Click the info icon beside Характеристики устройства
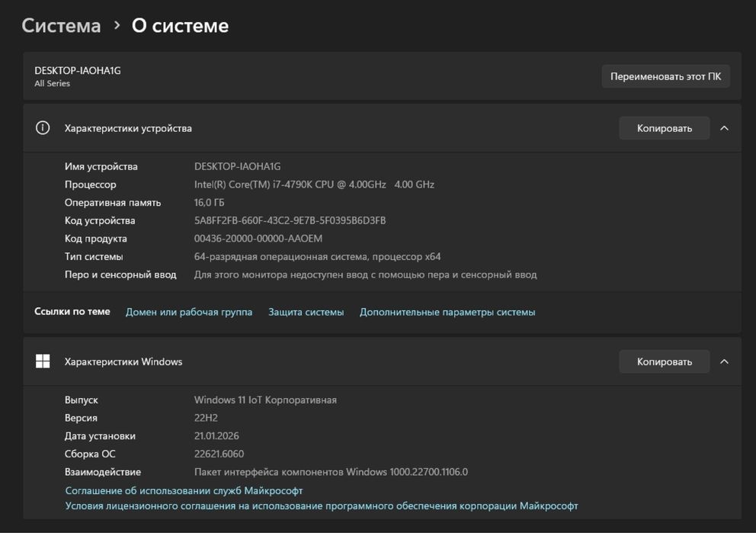 (x=43, y=128)
